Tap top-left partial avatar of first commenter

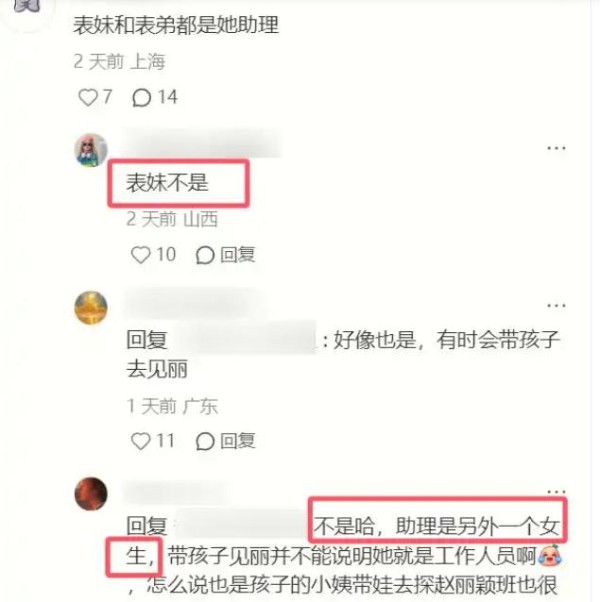pyautogui.click(x=27, y=5)
